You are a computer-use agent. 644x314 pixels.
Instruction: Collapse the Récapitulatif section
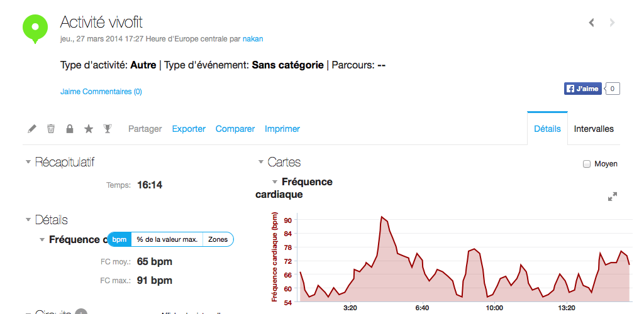pos(28,162)
